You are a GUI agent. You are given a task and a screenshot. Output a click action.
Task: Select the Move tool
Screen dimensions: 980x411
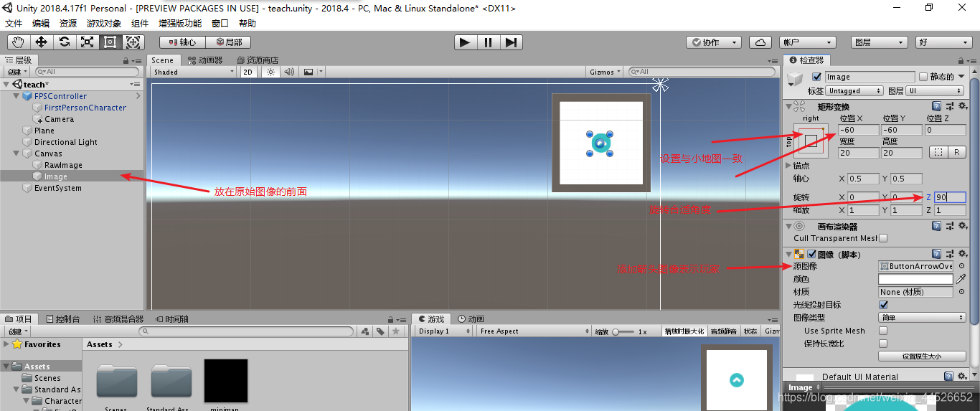point(41,42)
